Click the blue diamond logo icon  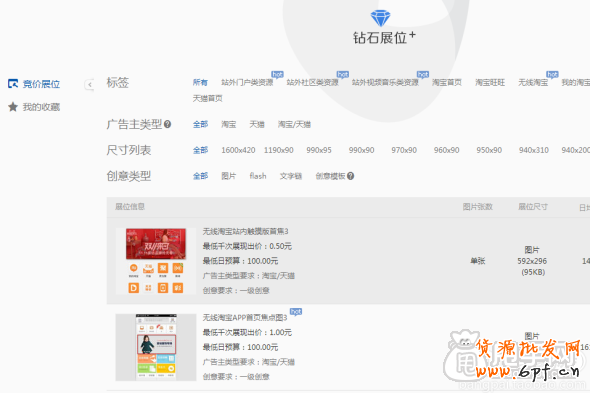(x=380, y=18)
